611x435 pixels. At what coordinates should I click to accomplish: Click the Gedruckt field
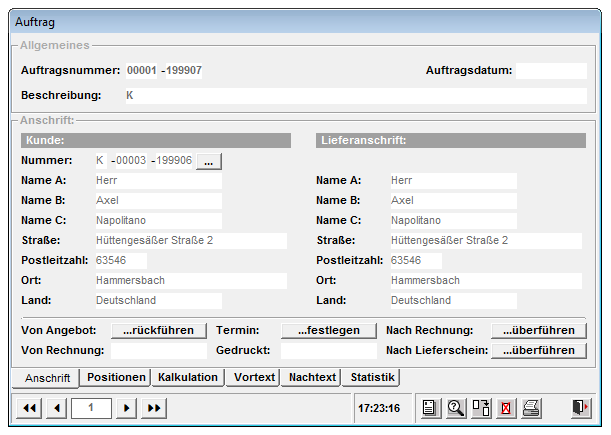coord(328,351)
